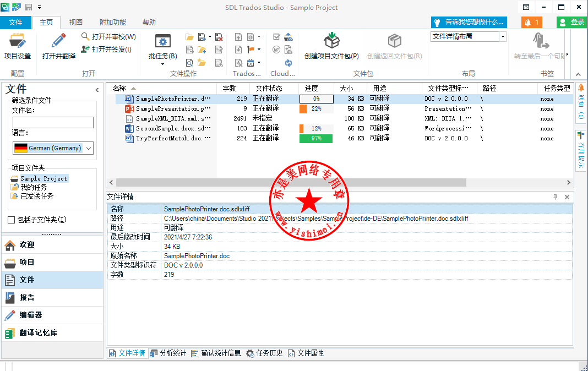
Task: Switch to the 附加功能 ribbon tab
Action: [113, 23]
